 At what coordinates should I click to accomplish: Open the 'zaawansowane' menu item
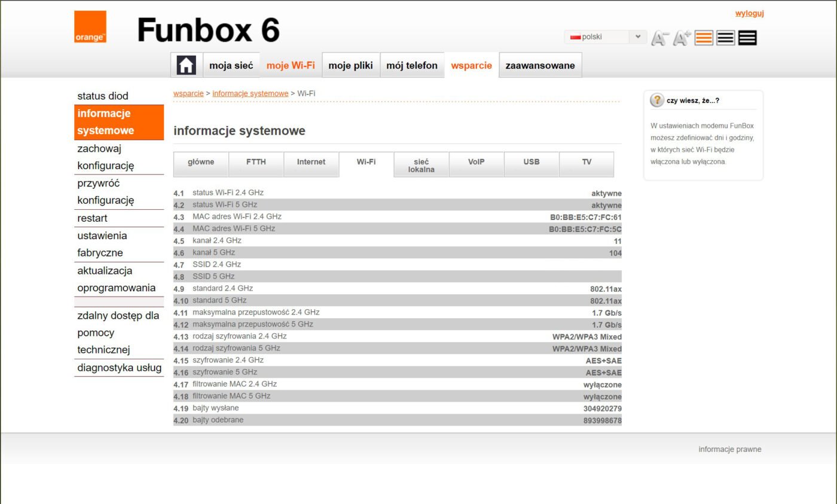540,65
